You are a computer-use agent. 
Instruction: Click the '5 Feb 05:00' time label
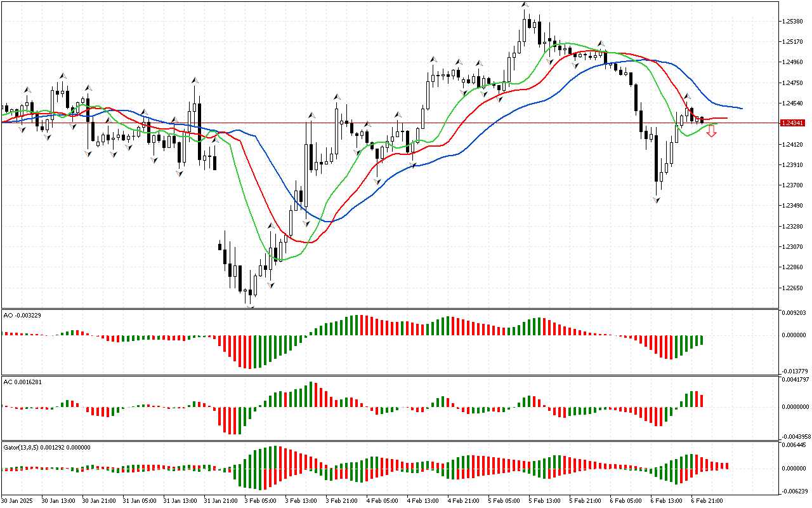pos(505,501)
